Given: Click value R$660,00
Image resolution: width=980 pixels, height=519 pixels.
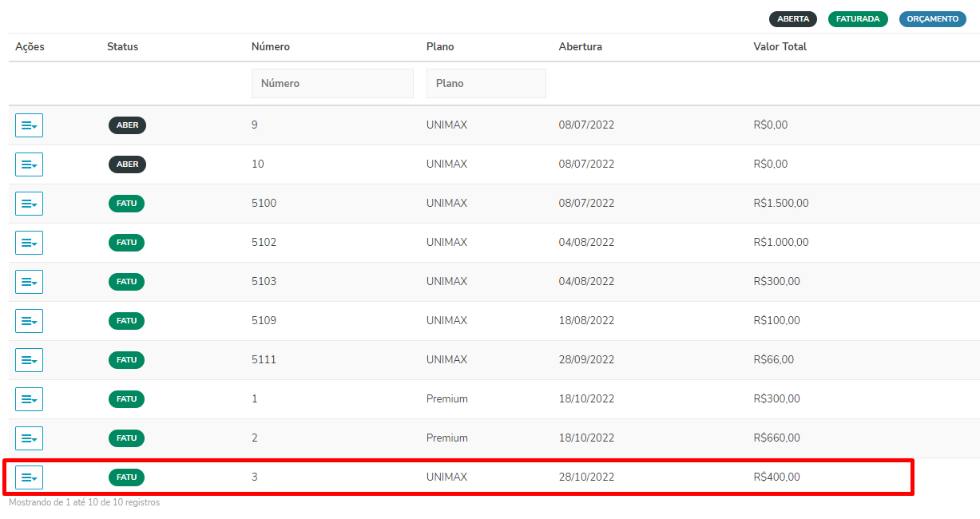Looking at the screenshot, I should click(776, 438).
